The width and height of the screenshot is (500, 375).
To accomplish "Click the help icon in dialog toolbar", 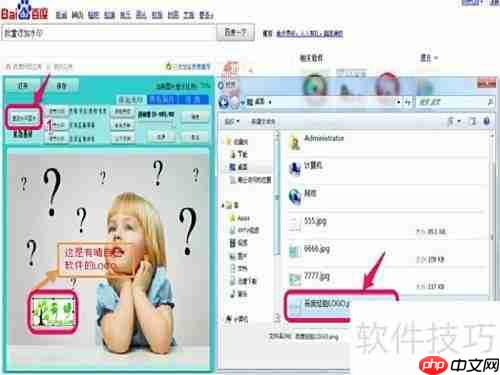I will pos(487,121).
